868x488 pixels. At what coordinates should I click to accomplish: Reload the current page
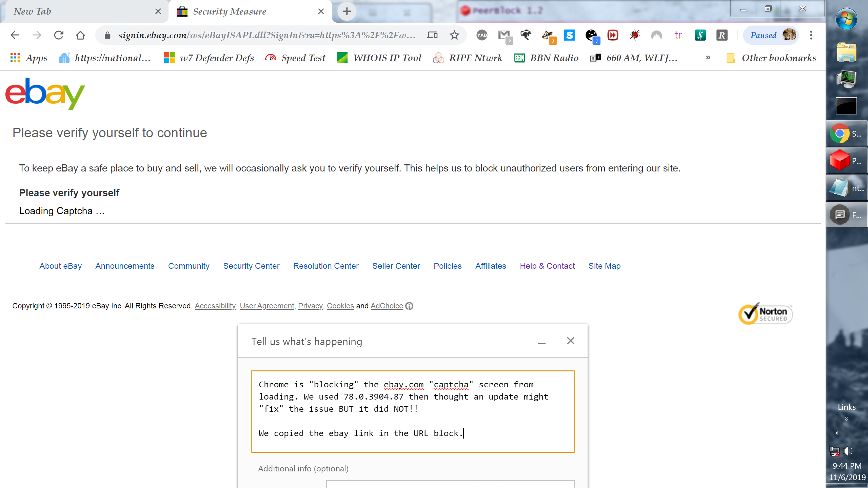click(59, 35)
